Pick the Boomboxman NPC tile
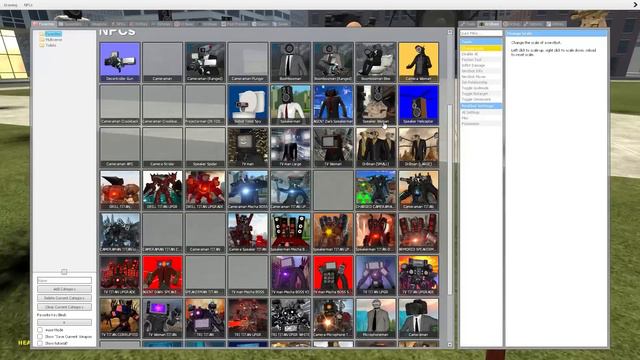This screenshot has height=360, width=640. 290,62
